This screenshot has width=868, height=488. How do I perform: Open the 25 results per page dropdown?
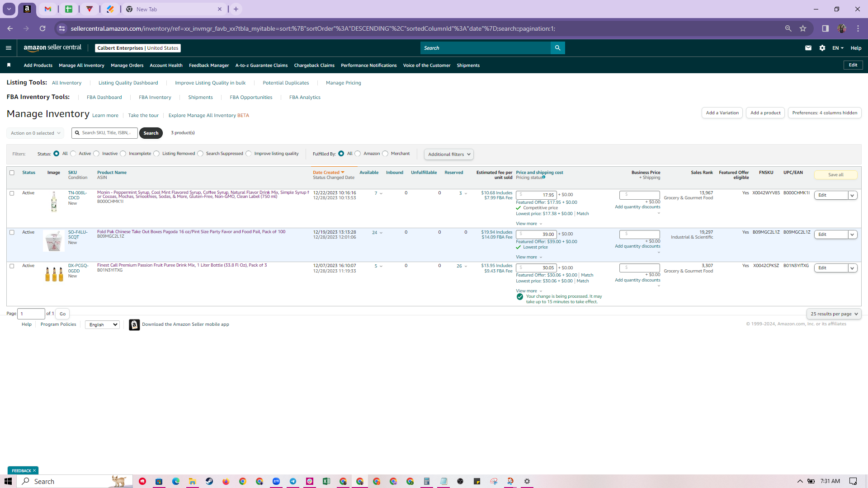834,314
